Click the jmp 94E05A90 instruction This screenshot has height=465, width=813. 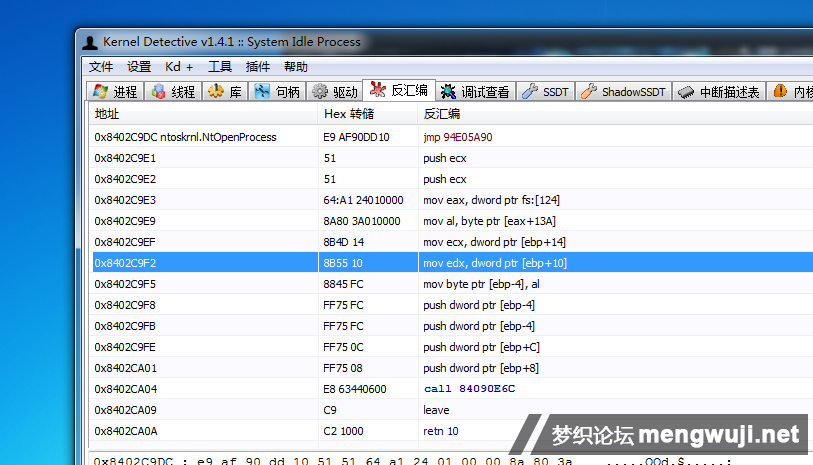pyautogui.click(x=457, y=137)
